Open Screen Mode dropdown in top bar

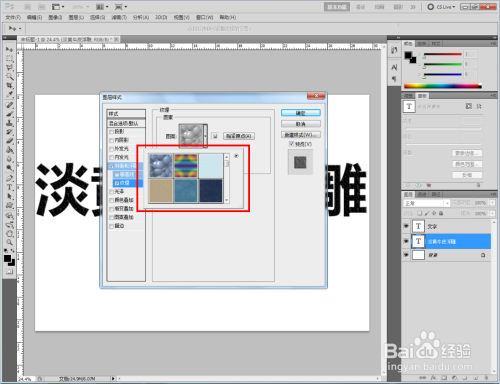(121, 7)
